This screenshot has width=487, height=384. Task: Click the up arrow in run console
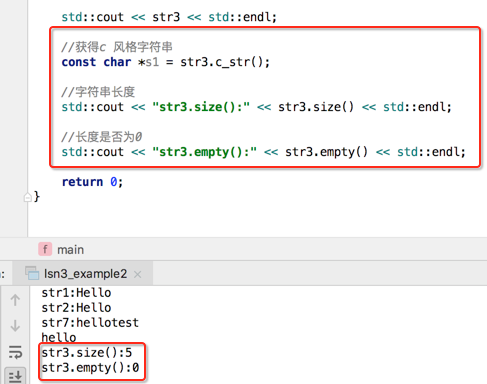[x=15, y=300]
